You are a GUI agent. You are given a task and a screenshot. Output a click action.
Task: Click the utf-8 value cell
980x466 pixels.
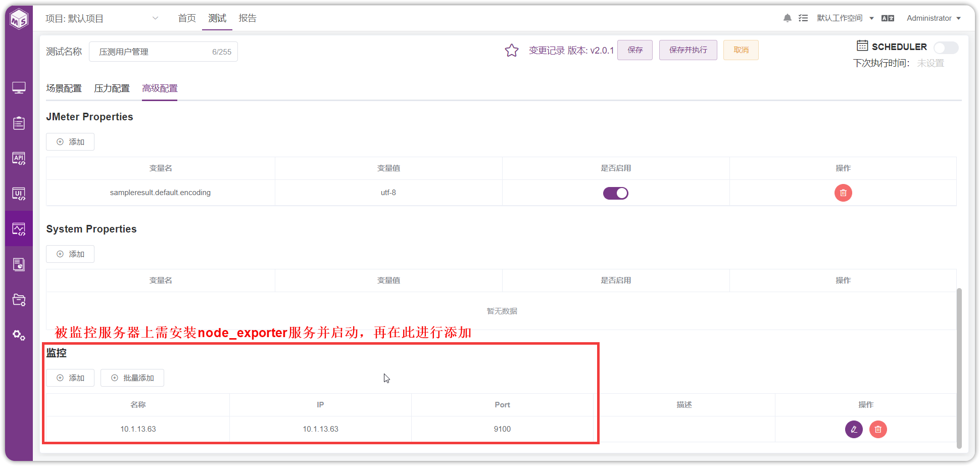click(x=388, y=193)
